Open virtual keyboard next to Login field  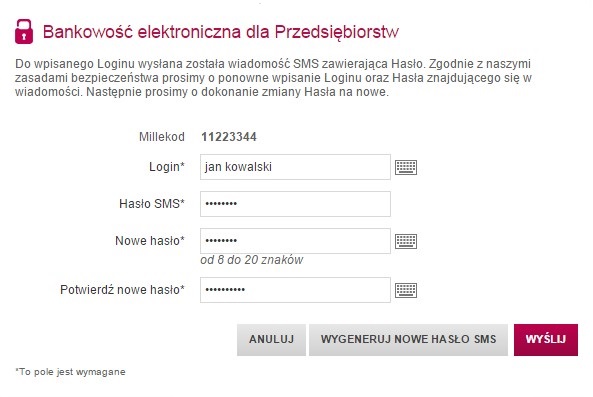[x=406, y=167]
